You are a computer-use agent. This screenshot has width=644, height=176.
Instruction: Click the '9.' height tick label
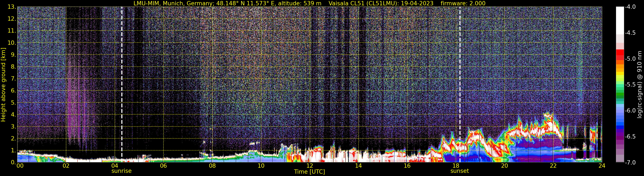(13, 55)
